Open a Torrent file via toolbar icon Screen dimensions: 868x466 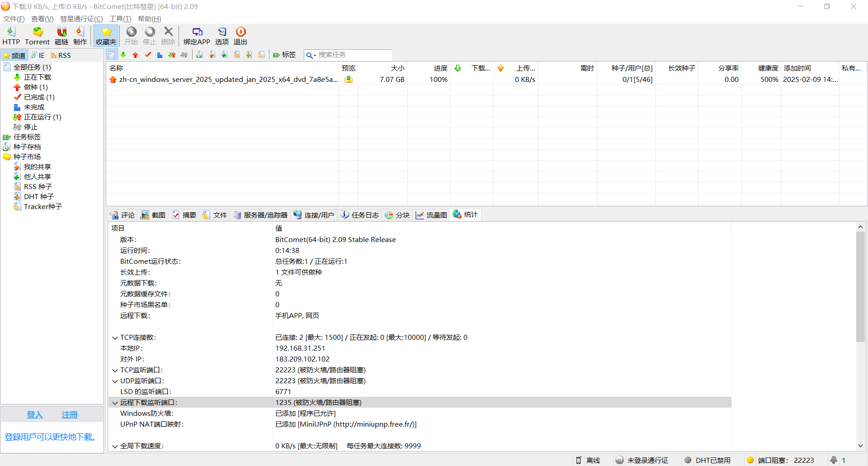(38, 36)
